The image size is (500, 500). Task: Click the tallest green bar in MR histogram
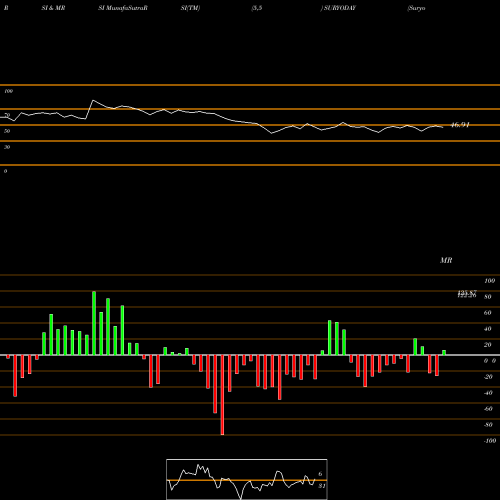tap(94, 323)
